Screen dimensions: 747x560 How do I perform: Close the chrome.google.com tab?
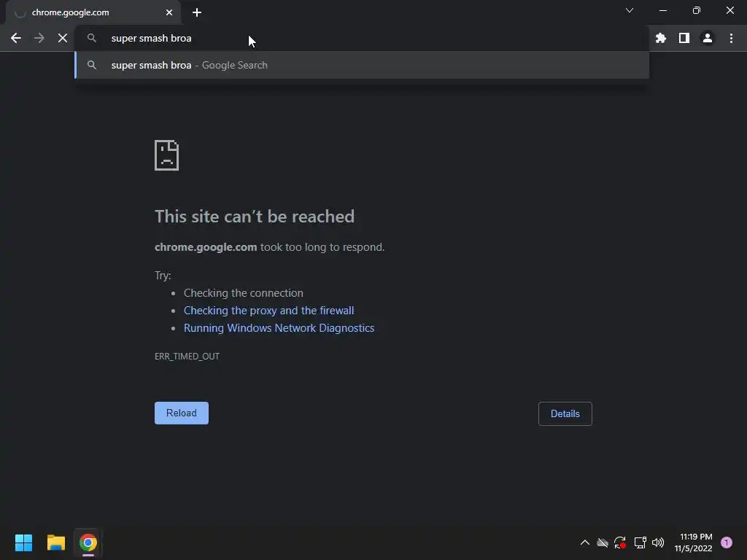coord(169,12)
